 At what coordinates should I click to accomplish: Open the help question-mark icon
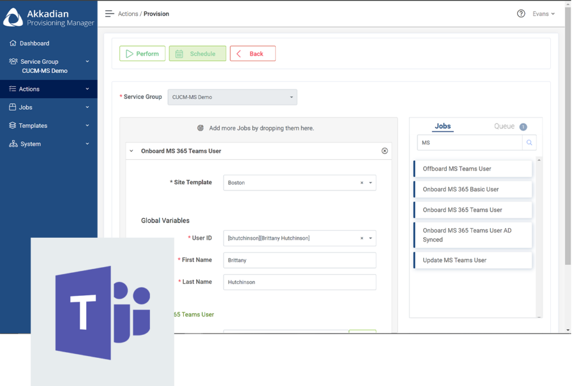pyautogui.click(x=520, y=13)
